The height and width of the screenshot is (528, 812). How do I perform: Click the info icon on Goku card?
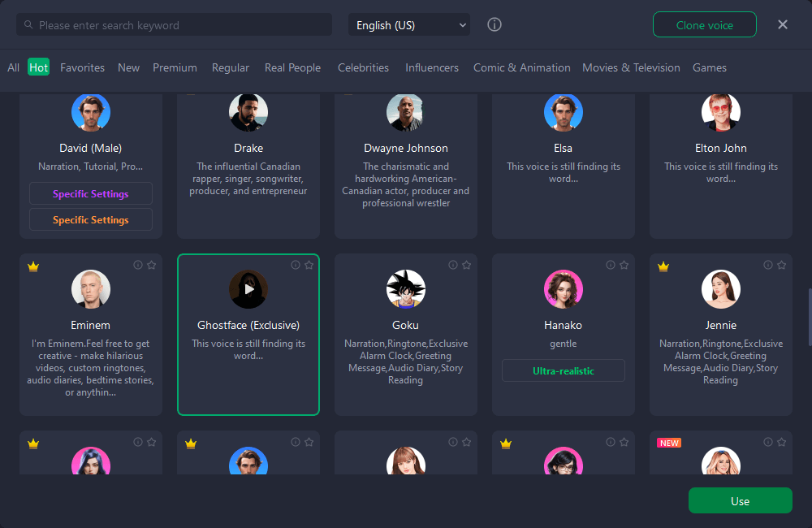point(453,265)
